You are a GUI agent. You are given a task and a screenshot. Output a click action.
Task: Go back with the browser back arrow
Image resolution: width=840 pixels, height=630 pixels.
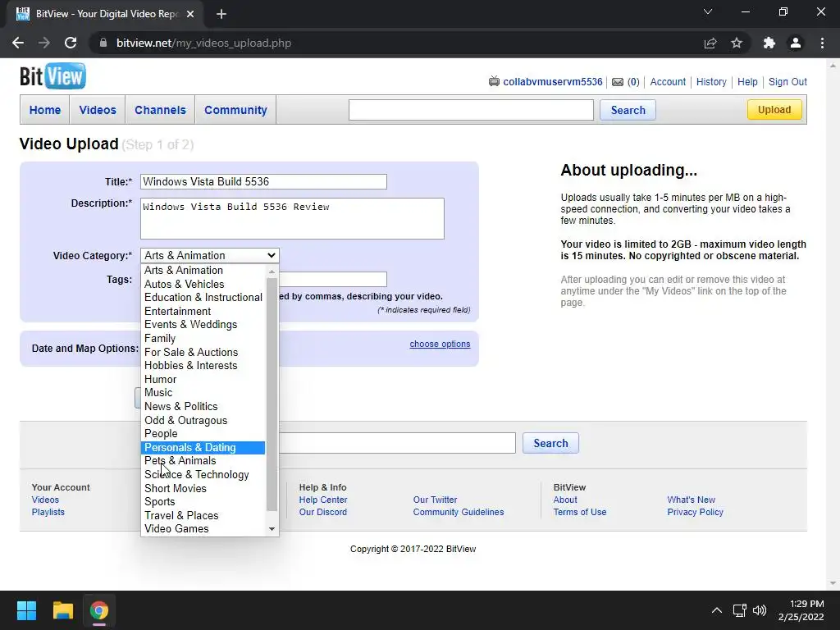coord(18,43)
